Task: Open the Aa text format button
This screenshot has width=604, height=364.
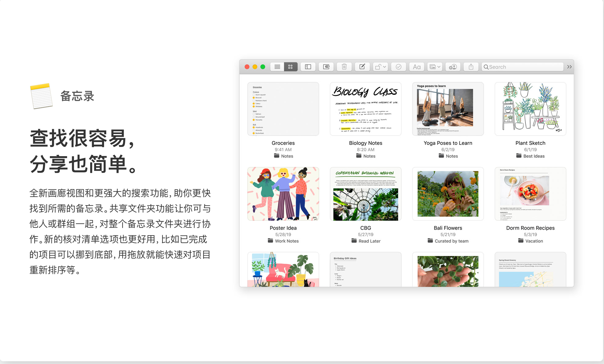Action: pos(417,67)
